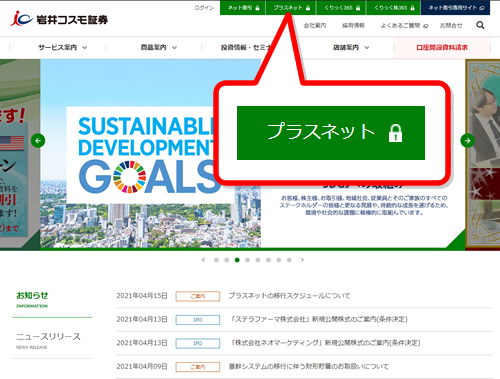Click 口座開設資料請求 button
Viewport: 500px width, 379px height.
click(x=442, y=48)
